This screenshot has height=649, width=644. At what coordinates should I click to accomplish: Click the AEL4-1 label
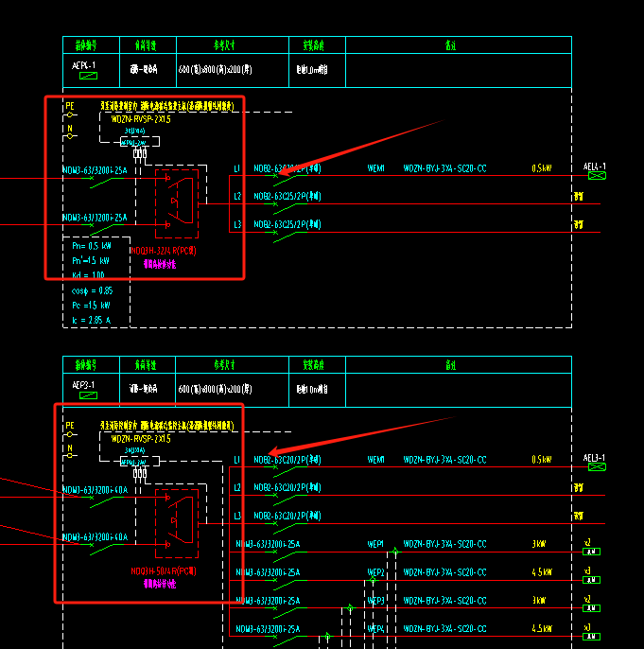point(595,167)
